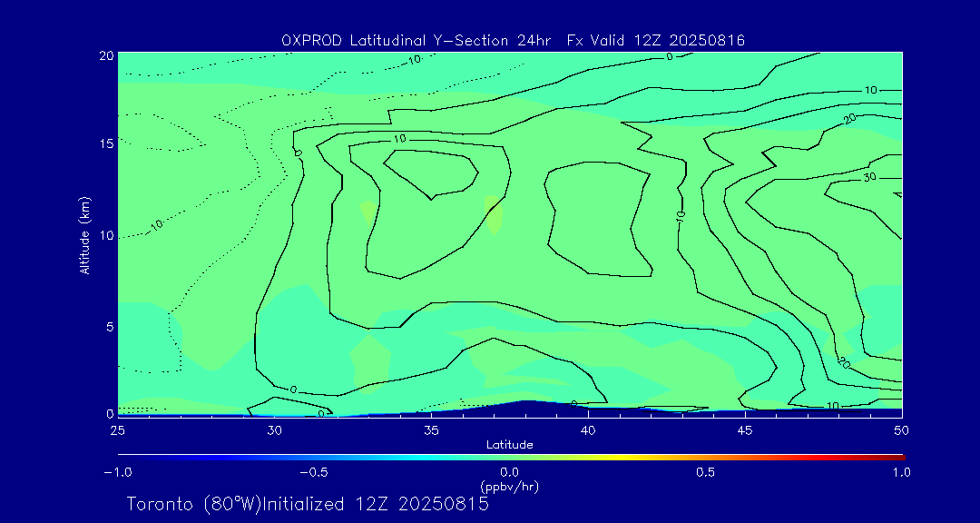The image size is (980, 523).
Task: Click latitude tick label 25
Action: (117, 429)
